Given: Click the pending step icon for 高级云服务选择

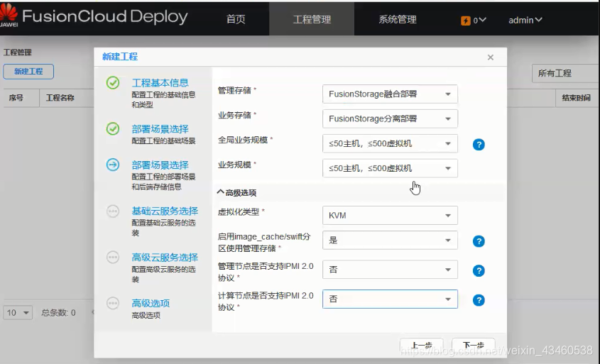Looking at the screenshot, I should click(x=113, y=258).
